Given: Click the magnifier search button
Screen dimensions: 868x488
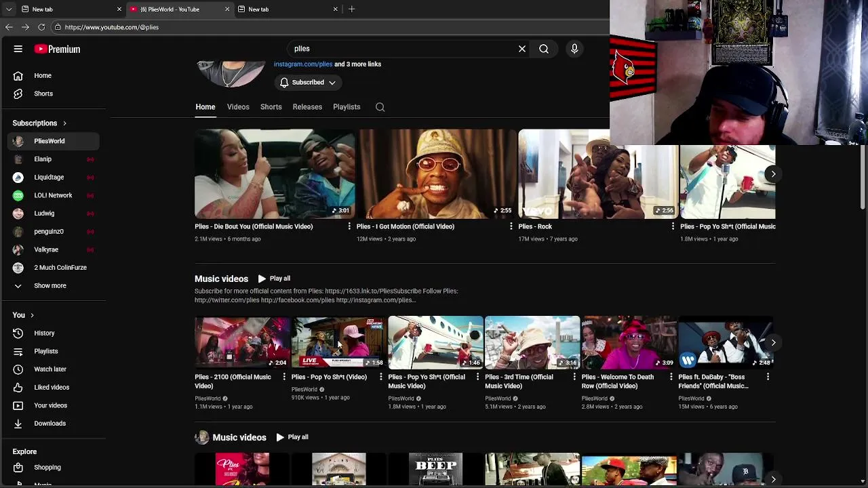Looking at the screenshot, I should (544, 49).
